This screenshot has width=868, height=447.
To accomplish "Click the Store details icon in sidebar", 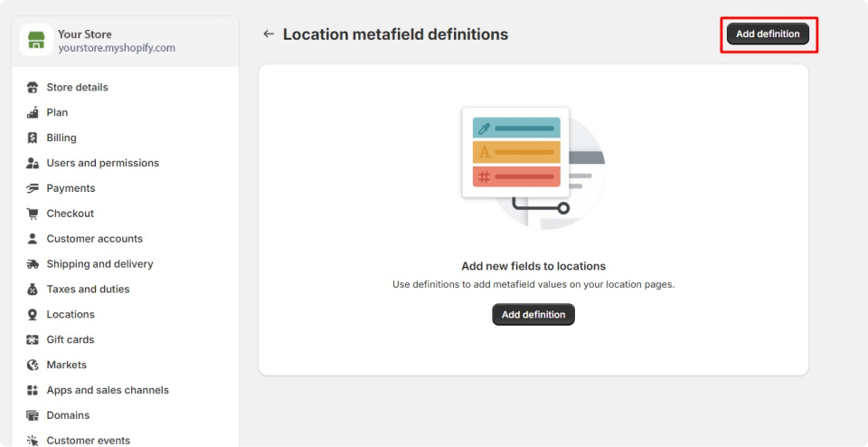I will 33,88.
